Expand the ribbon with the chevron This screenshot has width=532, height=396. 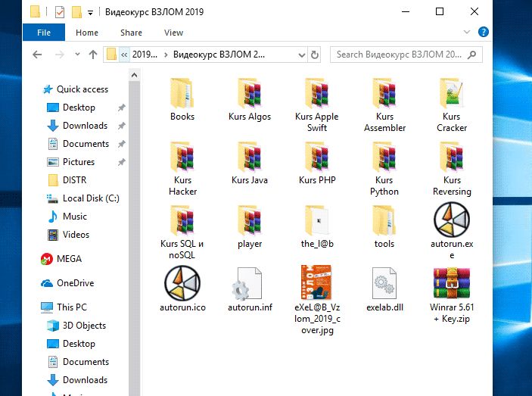(x=467, y=32)
